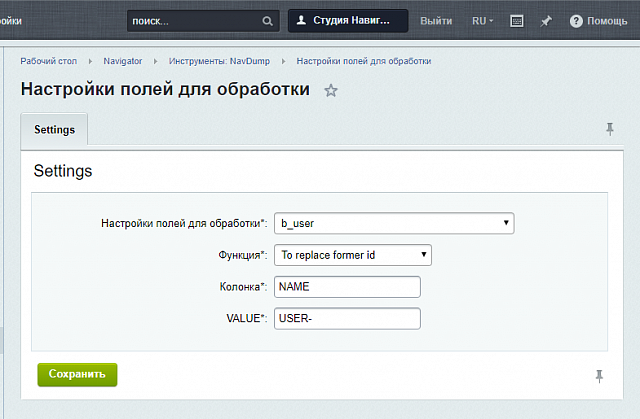The width and height of the screenshot is (640, 419).
Task: Click the Настройки полей для обработки breadcrumb
Action: coord(364,61)
